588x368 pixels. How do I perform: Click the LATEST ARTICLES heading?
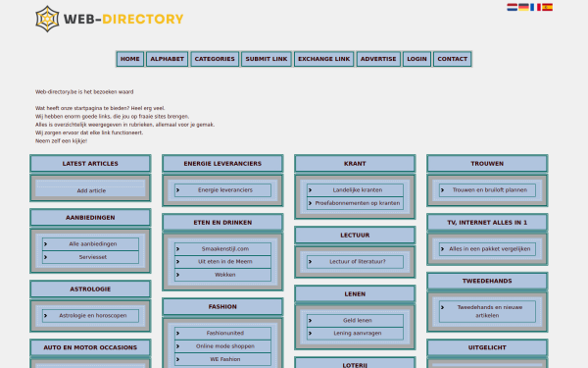(90, 164)
